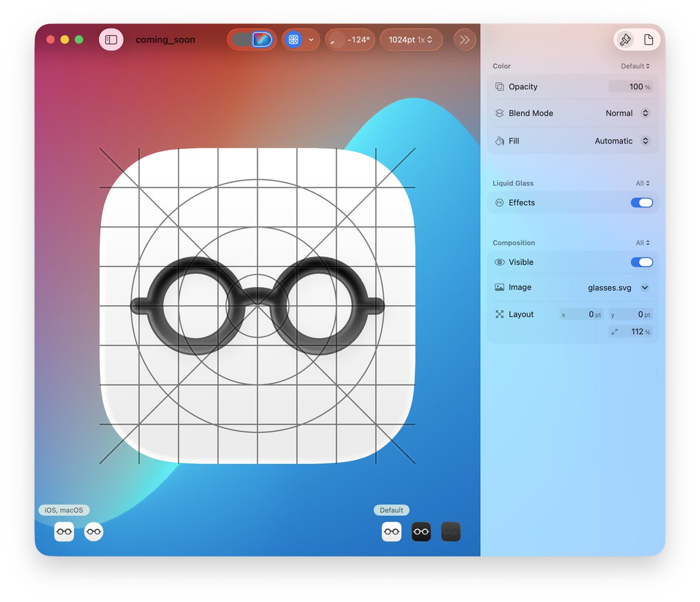This screenshot has height=602, width=700.
Task: Open the glasses.svg image dropdown
Action: tap(618, 287)
